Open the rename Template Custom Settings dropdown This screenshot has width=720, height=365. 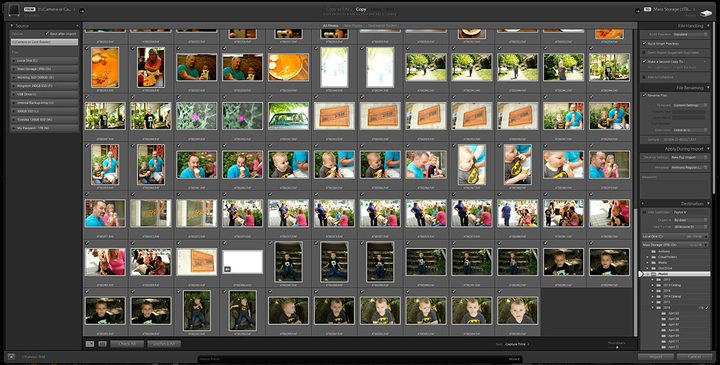691,105
